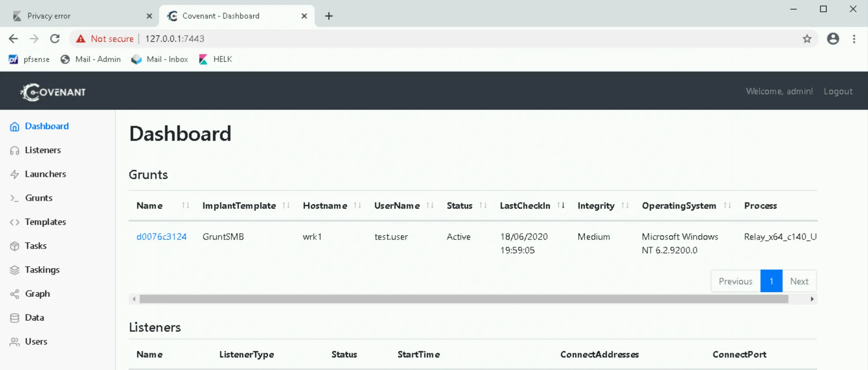Click the scrollbar right arrow
The width and height of the screenshot is (868, 370).
pyautogui.click(x=812, y=299)
